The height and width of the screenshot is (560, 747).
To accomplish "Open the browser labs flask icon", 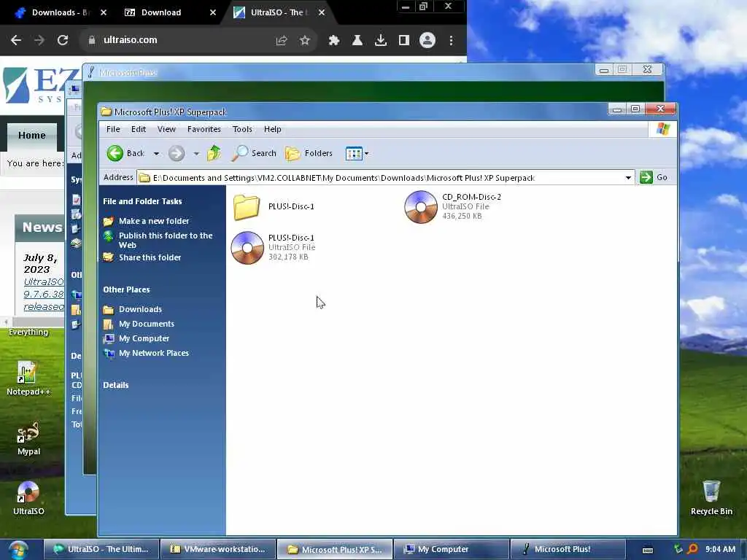I will [x=357, y=41].
